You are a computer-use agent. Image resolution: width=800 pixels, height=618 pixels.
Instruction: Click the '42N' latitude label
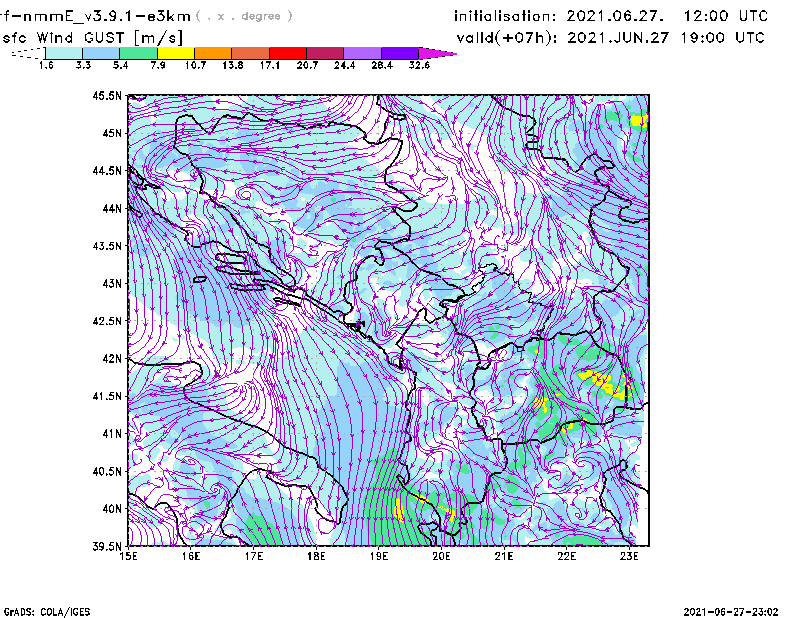pos(112,359)
